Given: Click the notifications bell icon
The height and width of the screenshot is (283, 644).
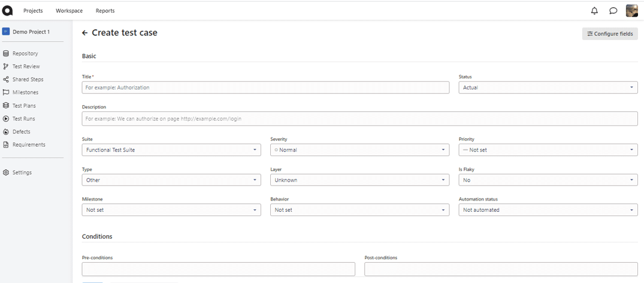Looking at the screenshot, I should click(594, 11).
